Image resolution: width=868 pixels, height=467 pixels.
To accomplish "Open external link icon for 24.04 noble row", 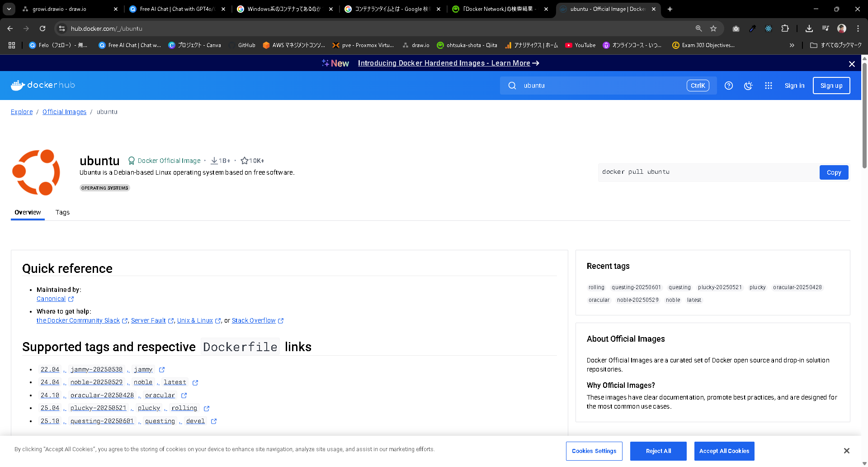I will (x=195, y=383).
